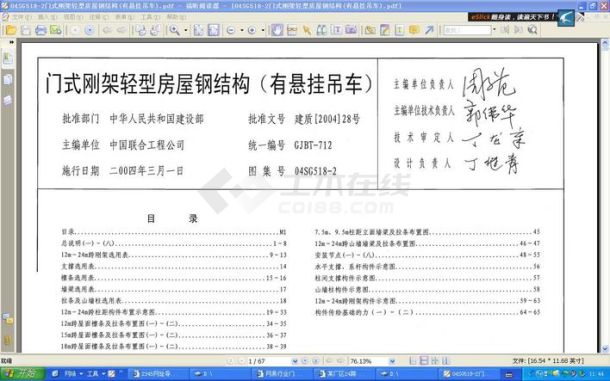Click the search text field in toolbar
610x381 pixels.
click(467, 30)
